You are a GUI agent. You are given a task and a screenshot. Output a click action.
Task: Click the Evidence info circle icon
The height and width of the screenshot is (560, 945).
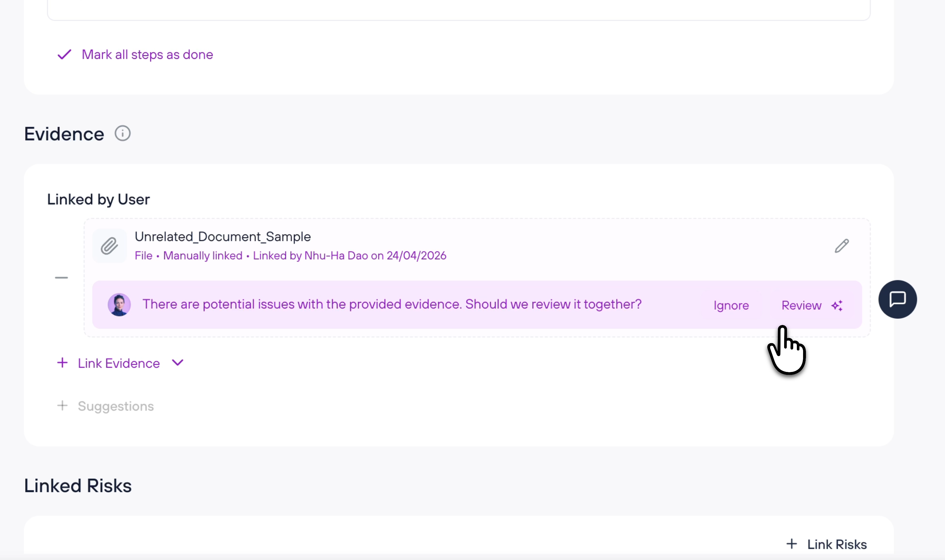[x=123, y=134]
